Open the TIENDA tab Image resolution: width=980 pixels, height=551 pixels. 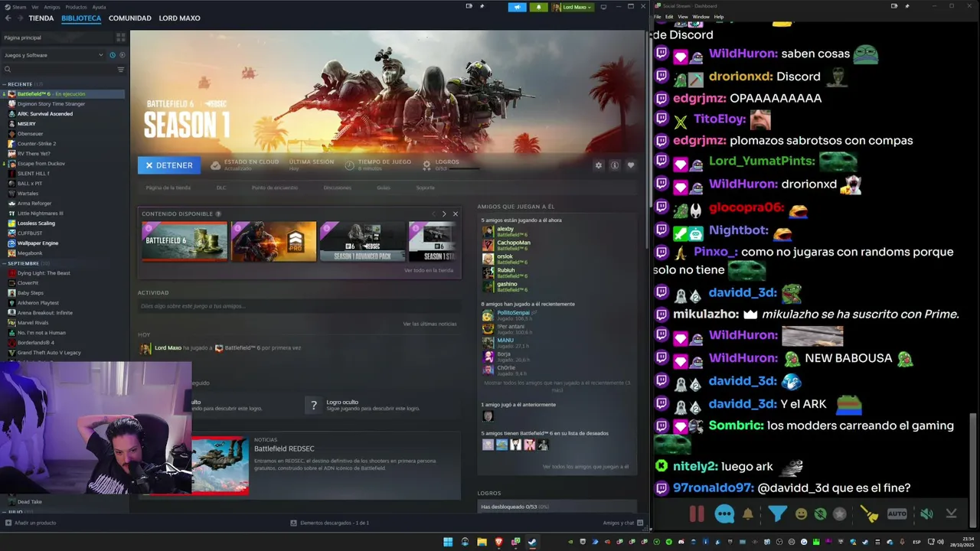coord(41,18)
